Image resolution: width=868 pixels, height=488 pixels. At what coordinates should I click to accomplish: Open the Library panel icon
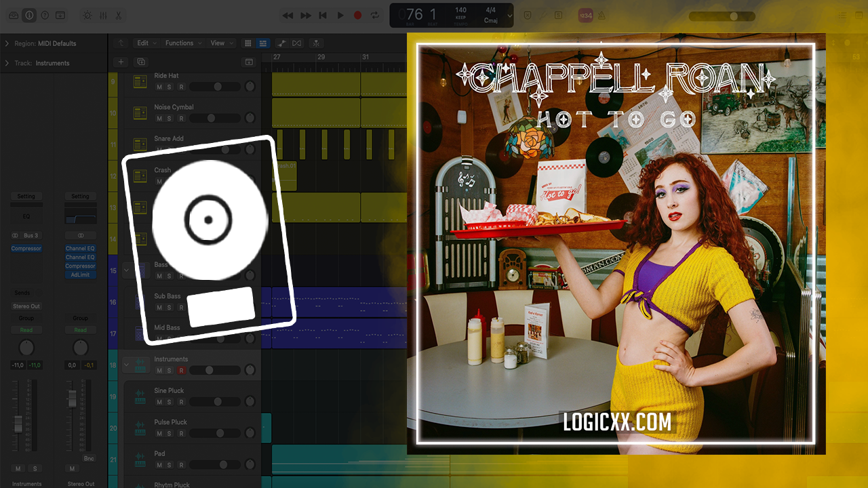click(x=14, y=15)
